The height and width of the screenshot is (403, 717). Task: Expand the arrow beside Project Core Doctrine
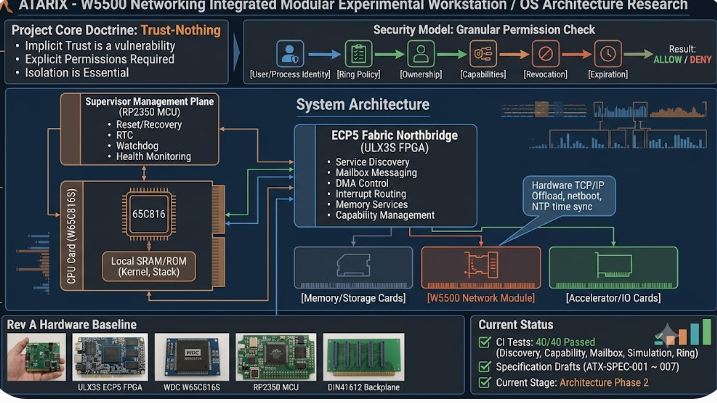[236, 52]
